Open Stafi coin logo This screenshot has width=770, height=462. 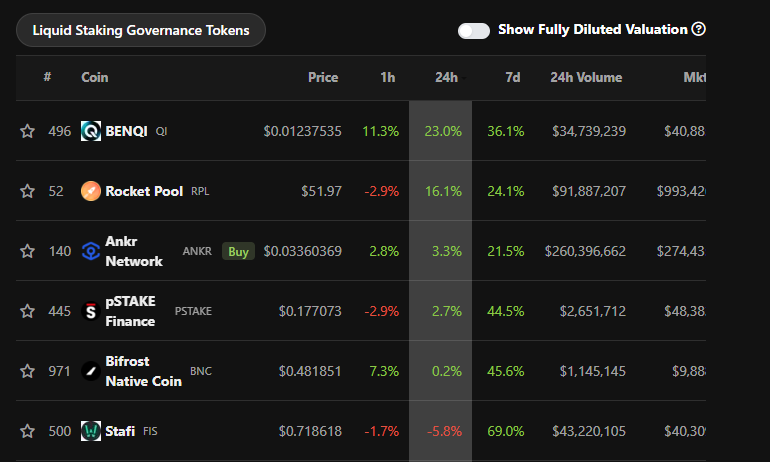(91, 431)
